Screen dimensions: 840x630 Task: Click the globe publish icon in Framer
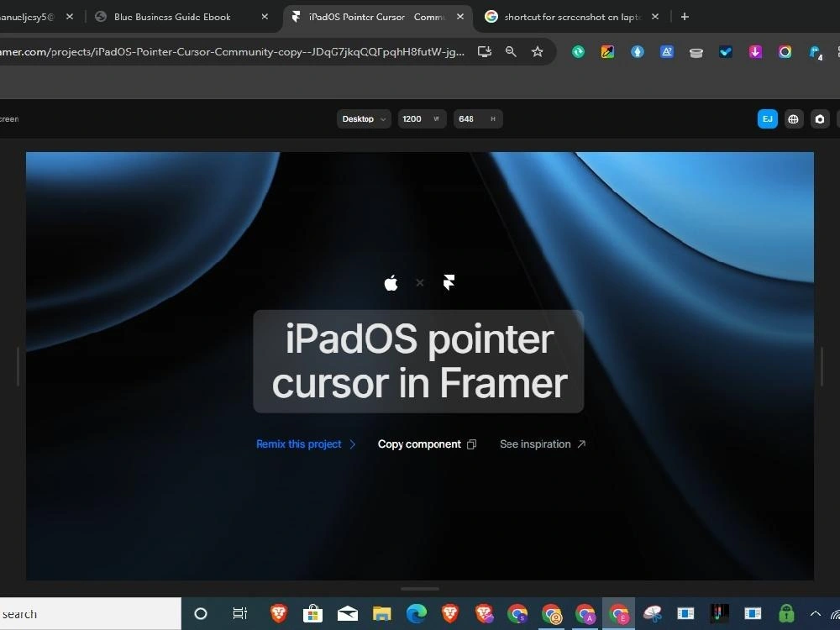pyautogui.click(x=794, y=119)
